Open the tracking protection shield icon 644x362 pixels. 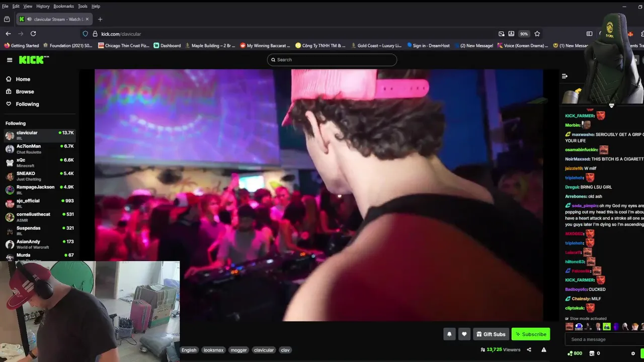(86, 34)
